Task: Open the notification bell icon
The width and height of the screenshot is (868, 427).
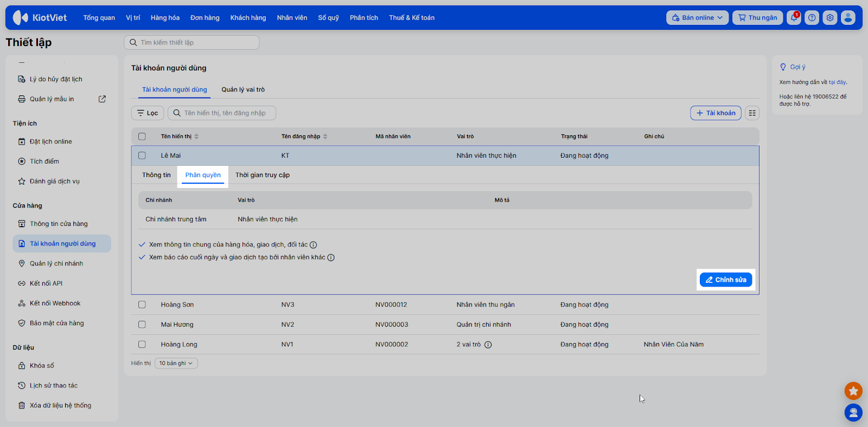Action: click(794, 18)
